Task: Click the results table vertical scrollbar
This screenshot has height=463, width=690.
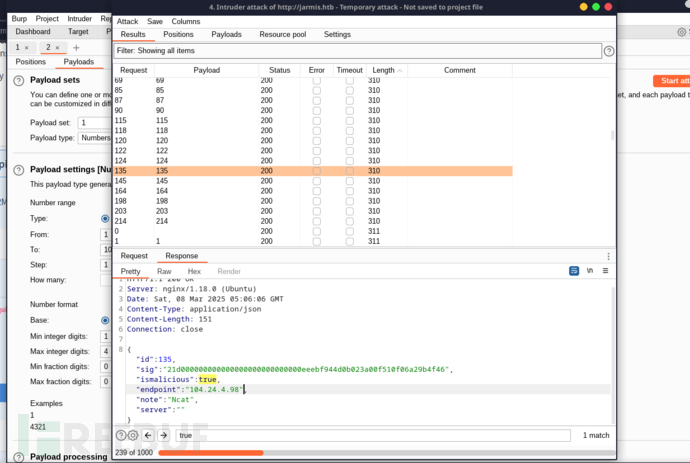Action: pos(612,136)
